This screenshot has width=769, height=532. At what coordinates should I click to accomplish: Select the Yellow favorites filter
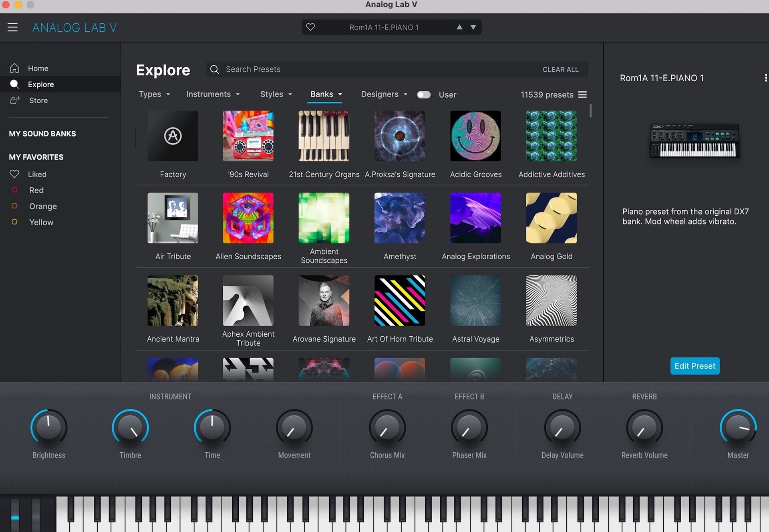(x=40, y=222)
